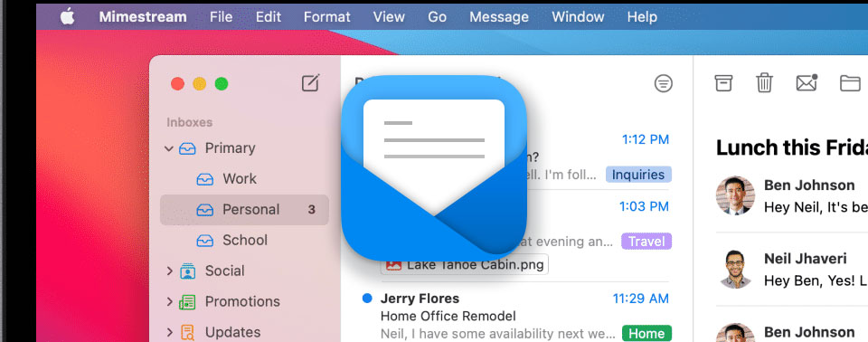Click the 1:03 PM timestamp

coord(644,207)
